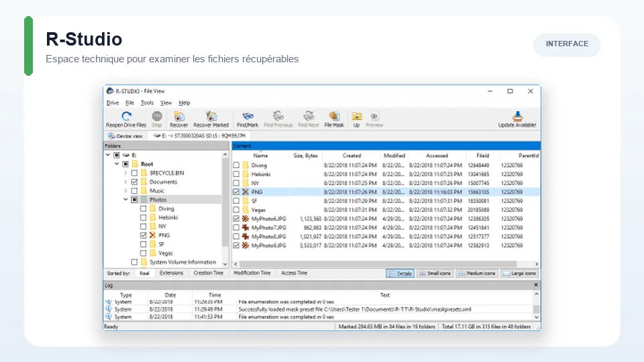
Task: Expand the Music folder node
Action: point(125,191)
